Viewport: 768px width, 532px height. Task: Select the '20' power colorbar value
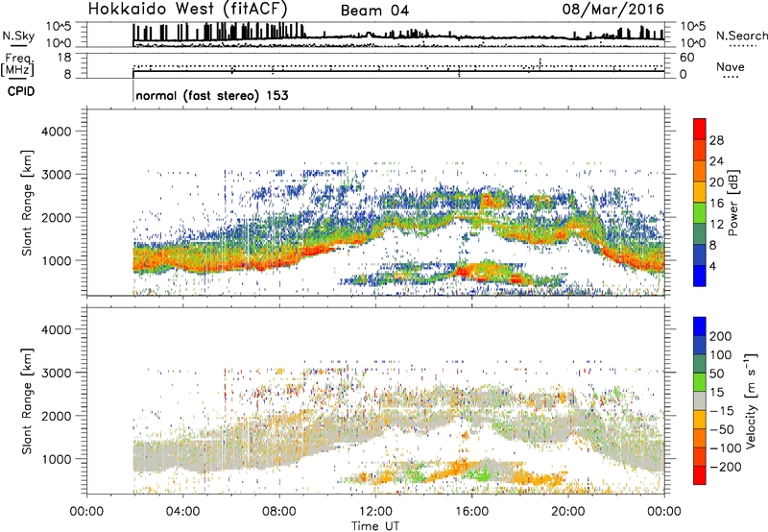(x=716, y=182)
